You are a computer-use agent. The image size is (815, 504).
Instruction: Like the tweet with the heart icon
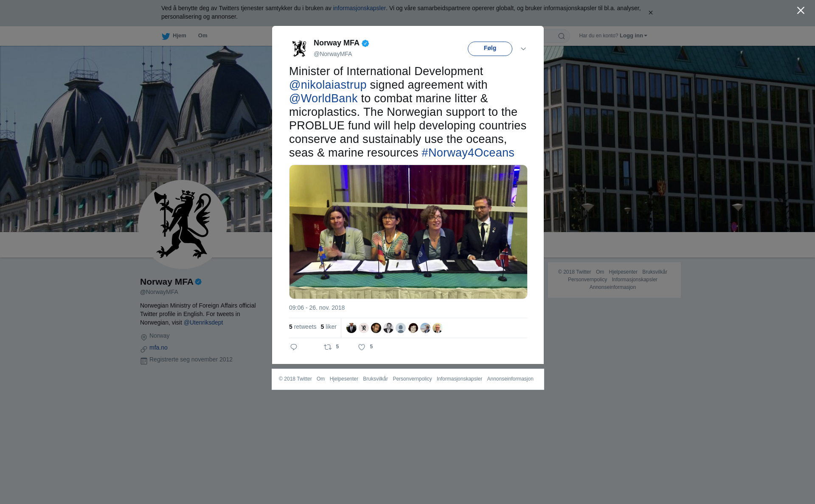[x=362, y=347]
